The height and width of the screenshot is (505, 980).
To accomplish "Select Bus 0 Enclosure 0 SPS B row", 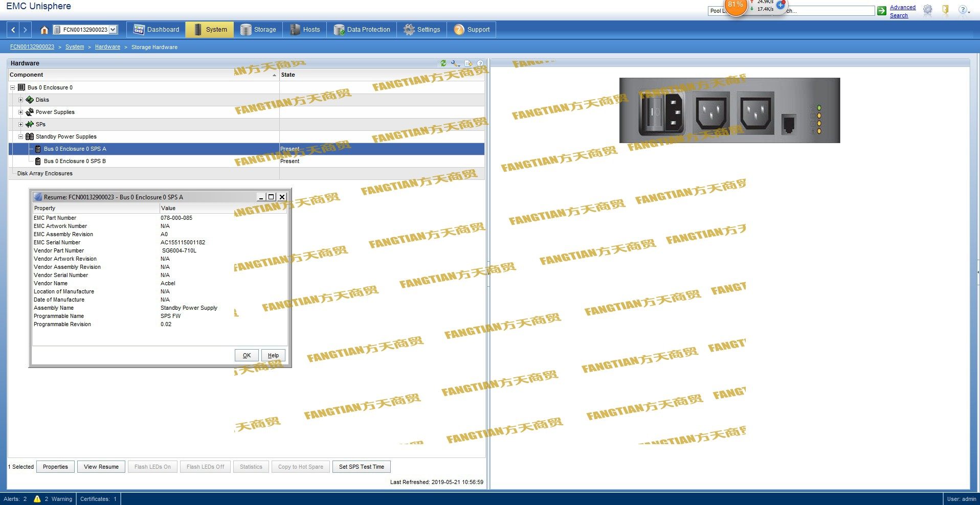I will tap(75, 161).
